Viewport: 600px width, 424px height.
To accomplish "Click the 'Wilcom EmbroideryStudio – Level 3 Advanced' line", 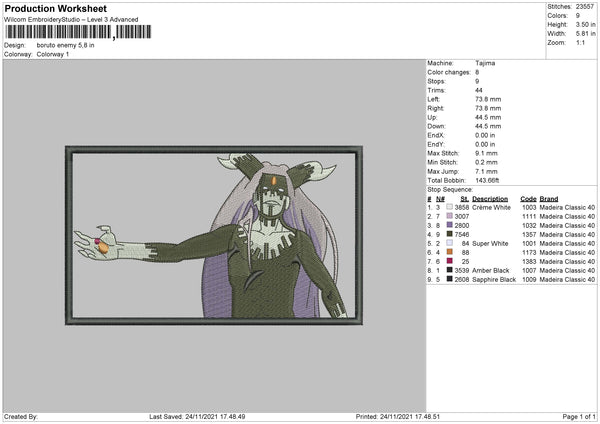I will [x=71, y=20].
